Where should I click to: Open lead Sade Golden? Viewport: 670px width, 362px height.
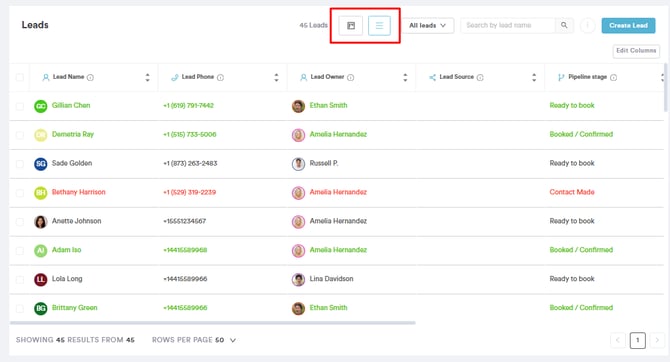tap(72, 163)
